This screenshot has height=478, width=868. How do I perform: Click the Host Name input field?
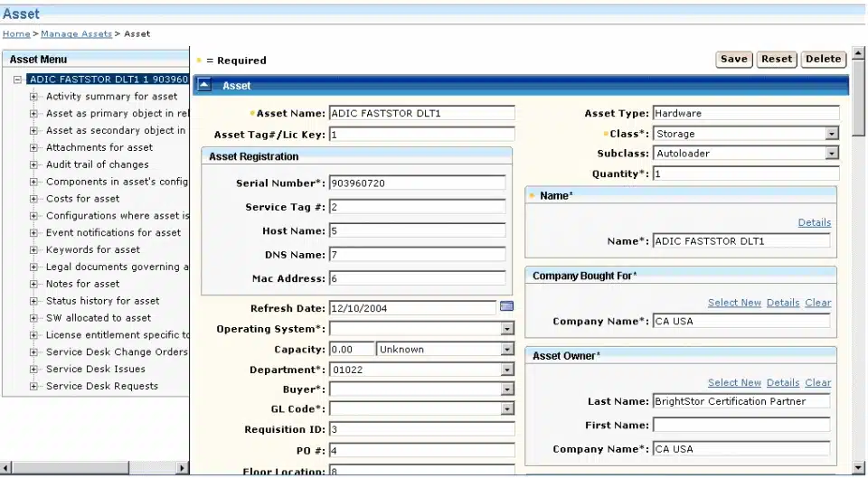(x=418, y=230)
